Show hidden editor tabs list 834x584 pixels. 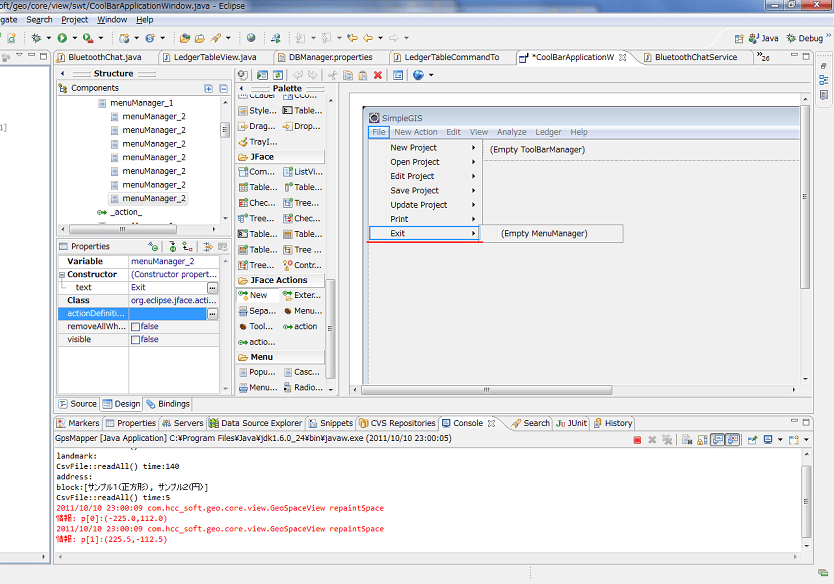763,57
